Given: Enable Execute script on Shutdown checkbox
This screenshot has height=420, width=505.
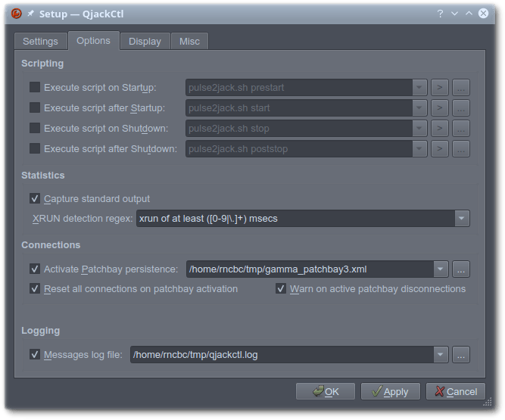Looking at the screenshot, I should coord(35,128).
